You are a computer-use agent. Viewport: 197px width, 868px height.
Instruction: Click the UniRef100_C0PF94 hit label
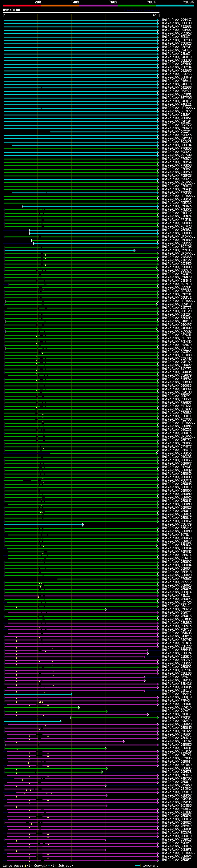click(177, 145)
